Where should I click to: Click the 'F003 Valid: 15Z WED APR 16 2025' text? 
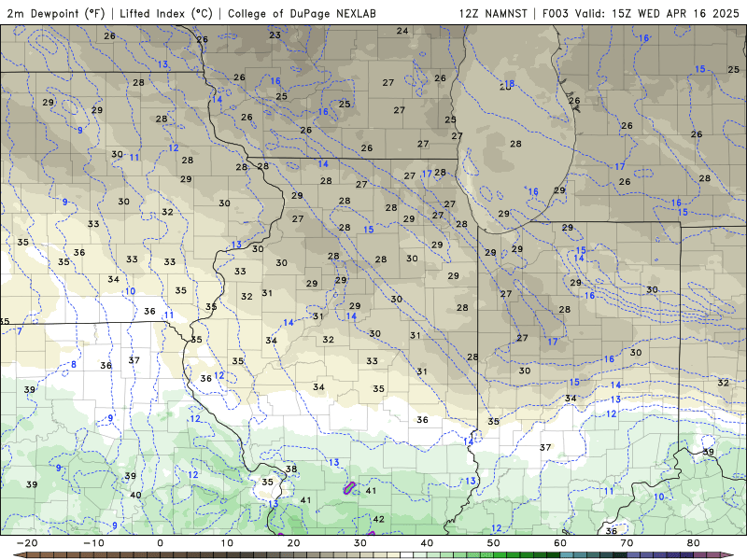click(x=641, y=13)
